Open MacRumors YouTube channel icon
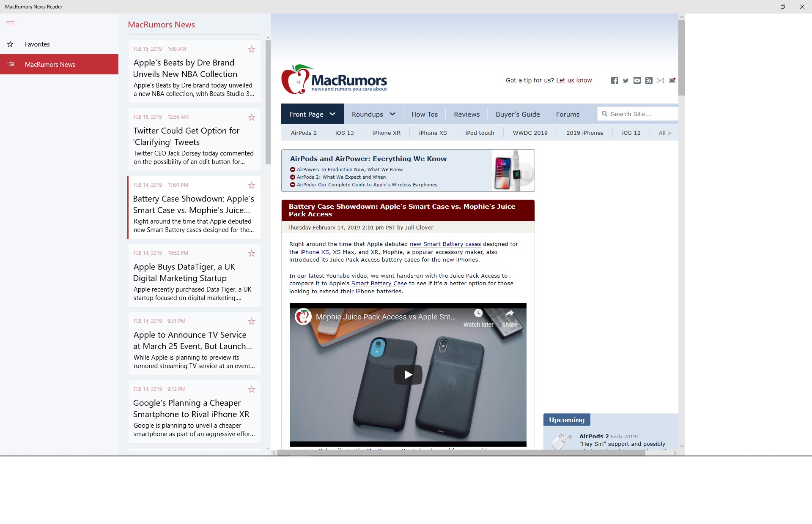This screenshot has width=812, height=524. [637, 80]
